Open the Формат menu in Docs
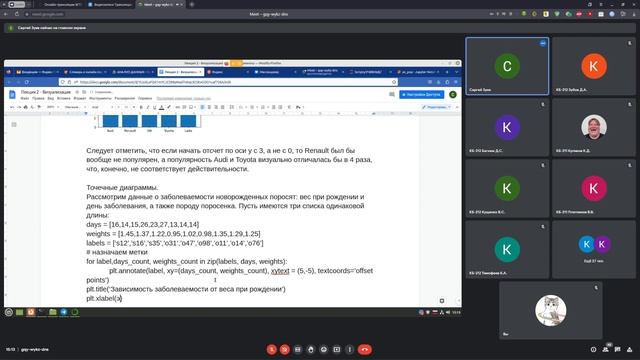640x360 pixels. pos(80,98)
